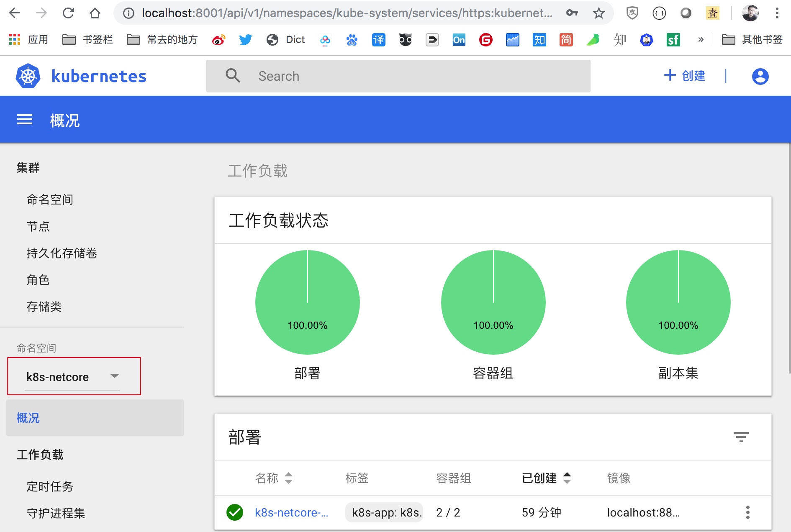The width and height of the screenshot is (791, 532).
Task: Open 定时任务 in the sidebar
Action: click(x=50, y=486)
